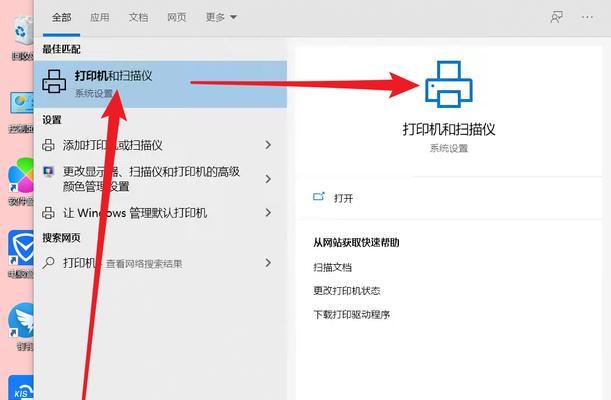The height and width of the screenshot is (400, 611).
Task: Click magnifier icon beside 打印机 web search
Action: point(48,263)
